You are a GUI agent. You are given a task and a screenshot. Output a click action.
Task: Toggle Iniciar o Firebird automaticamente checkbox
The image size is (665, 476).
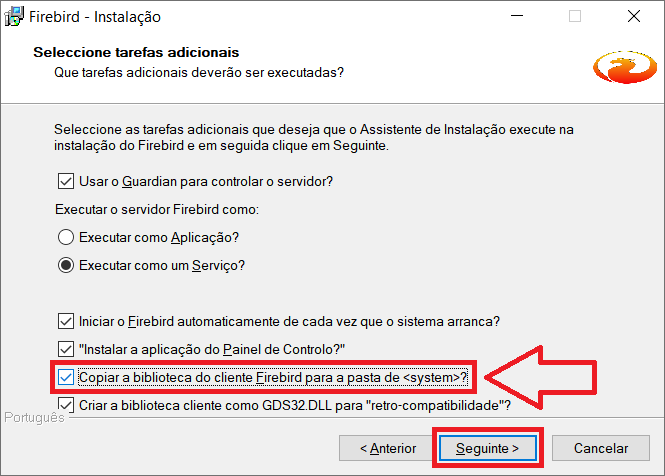(66, 322)
